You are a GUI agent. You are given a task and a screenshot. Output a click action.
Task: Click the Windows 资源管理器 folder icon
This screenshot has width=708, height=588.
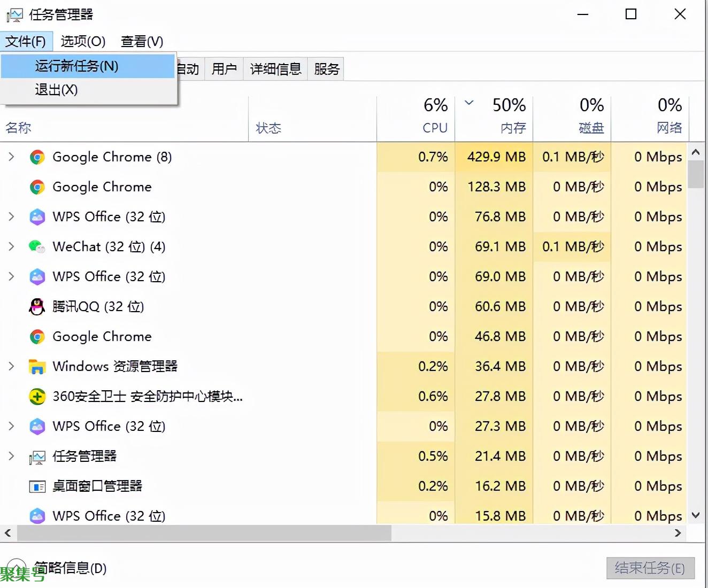pos(37,367)
